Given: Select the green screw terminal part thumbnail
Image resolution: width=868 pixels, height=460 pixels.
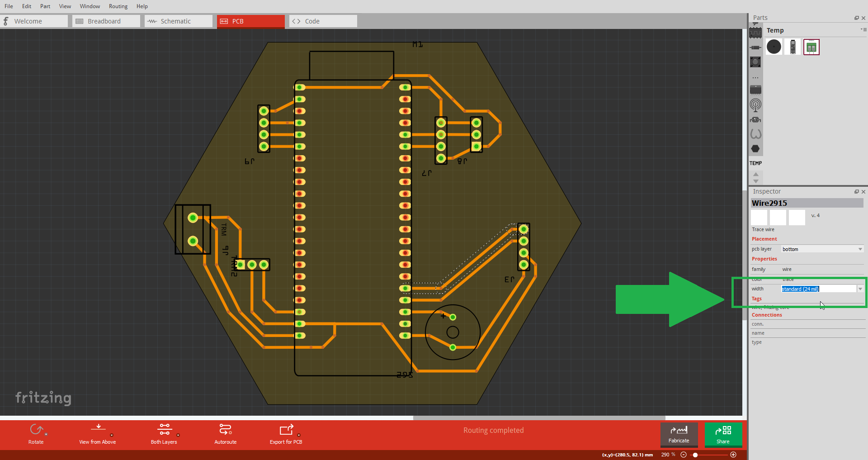Looking at the screenshot, I should [811, 47].
